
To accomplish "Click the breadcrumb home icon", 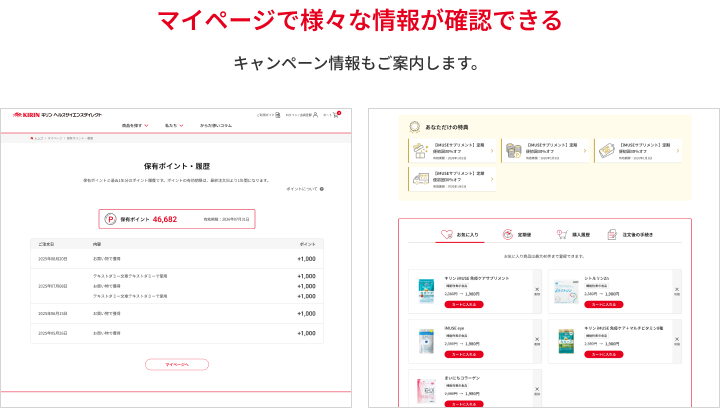I will point(32,138).
